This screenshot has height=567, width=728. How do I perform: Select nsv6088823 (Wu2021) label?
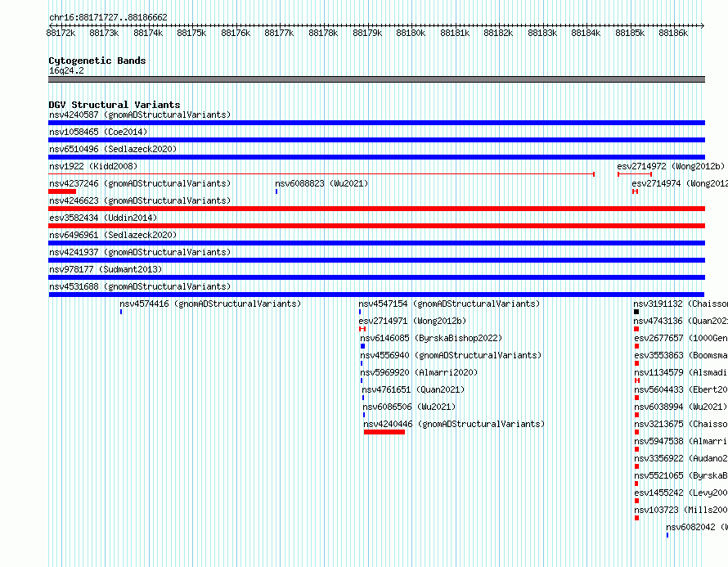321,183
